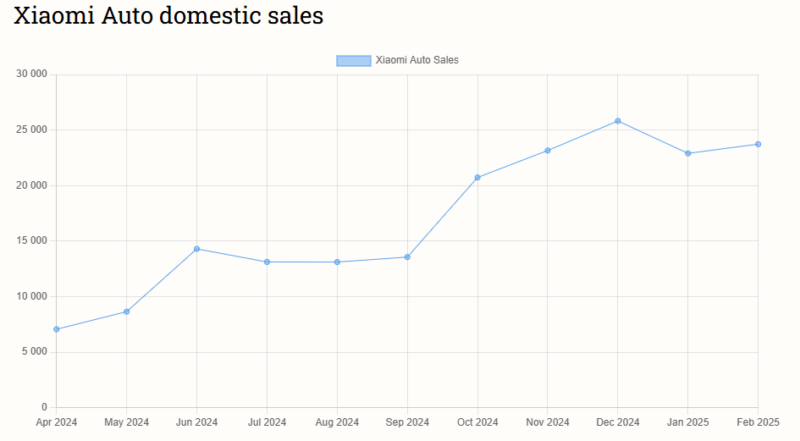Select the May 2024 data point
The width and height of the screenshot is (800, 441).
(x=127, y=312)
